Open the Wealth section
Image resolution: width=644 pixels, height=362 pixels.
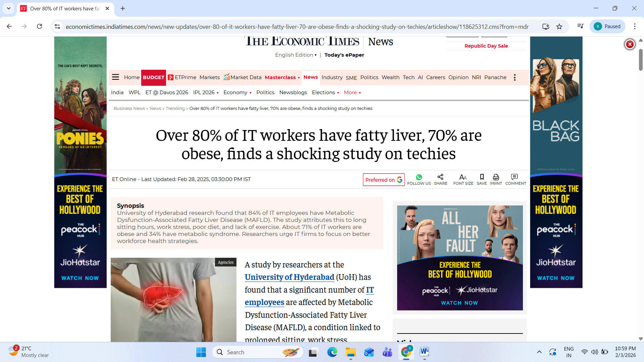390,77
